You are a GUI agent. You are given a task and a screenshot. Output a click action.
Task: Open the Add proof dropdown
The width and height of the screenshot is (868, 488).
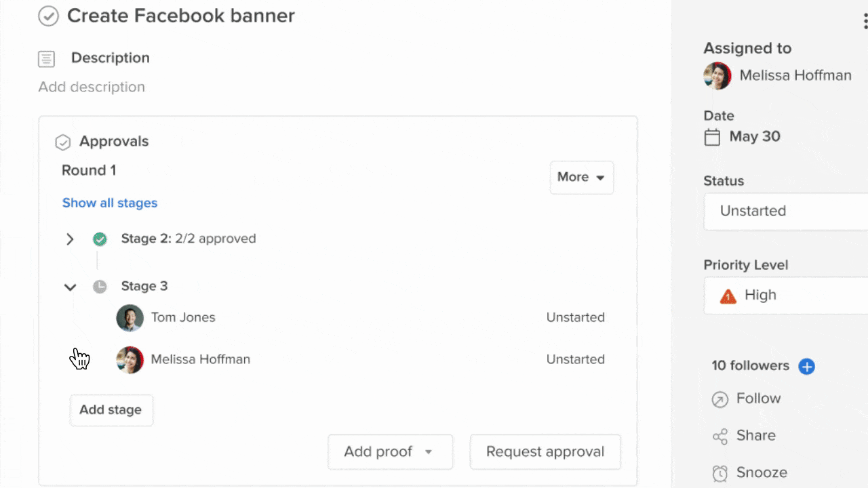[x=390, y=452]
